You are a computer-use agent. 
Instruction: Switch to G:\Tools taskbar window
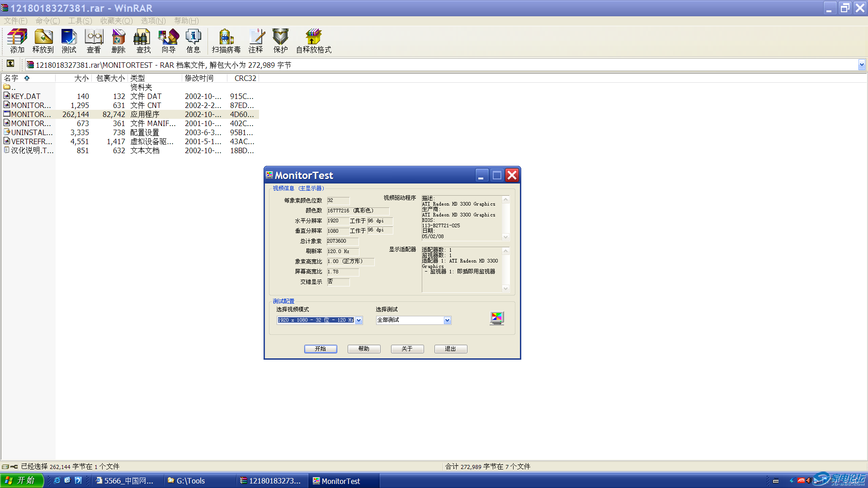pos(199,481)
